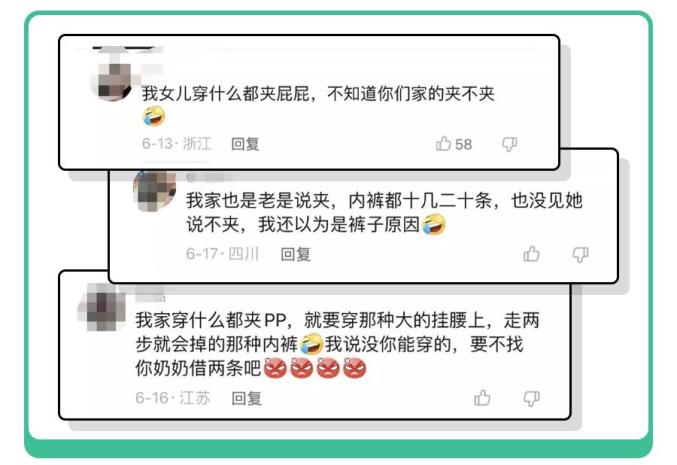
Task: Select the comment text 我女儿穿什么都夹屁屁
Action: 225,93
